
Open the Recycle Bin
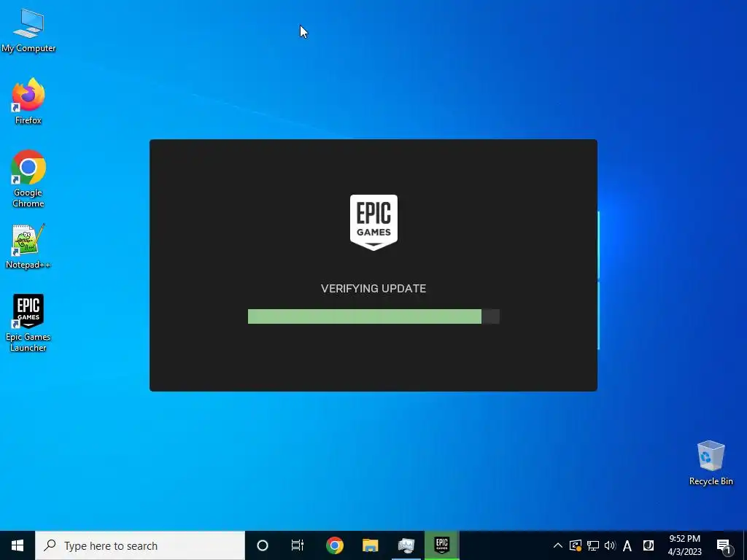coord(711,463)
